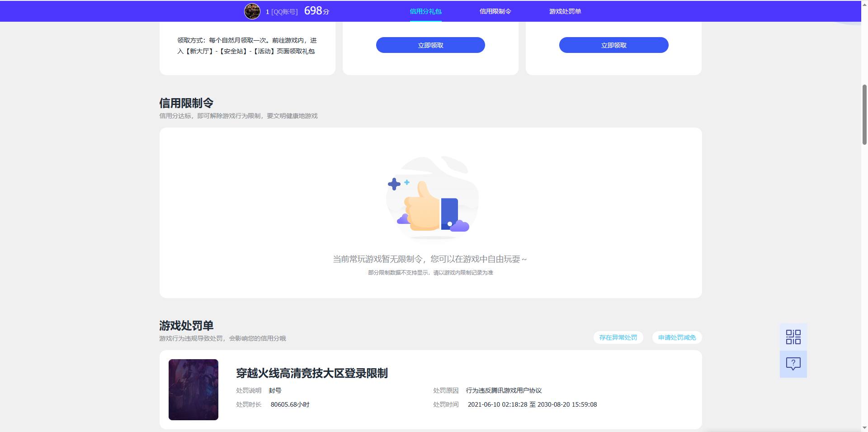Switch to 信用限制令 tab
Screen dimensions: 868x432
pos(495,11)
